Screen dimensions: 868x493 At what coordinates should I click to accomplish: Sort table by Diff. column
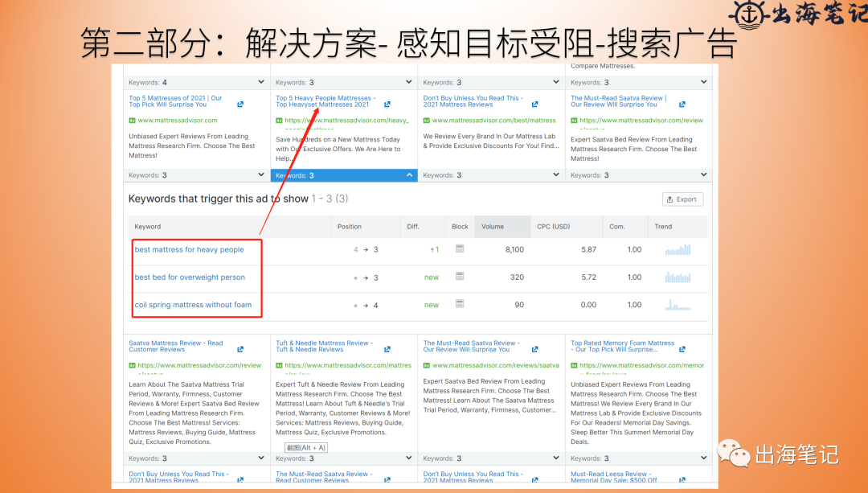coord(413,227)
